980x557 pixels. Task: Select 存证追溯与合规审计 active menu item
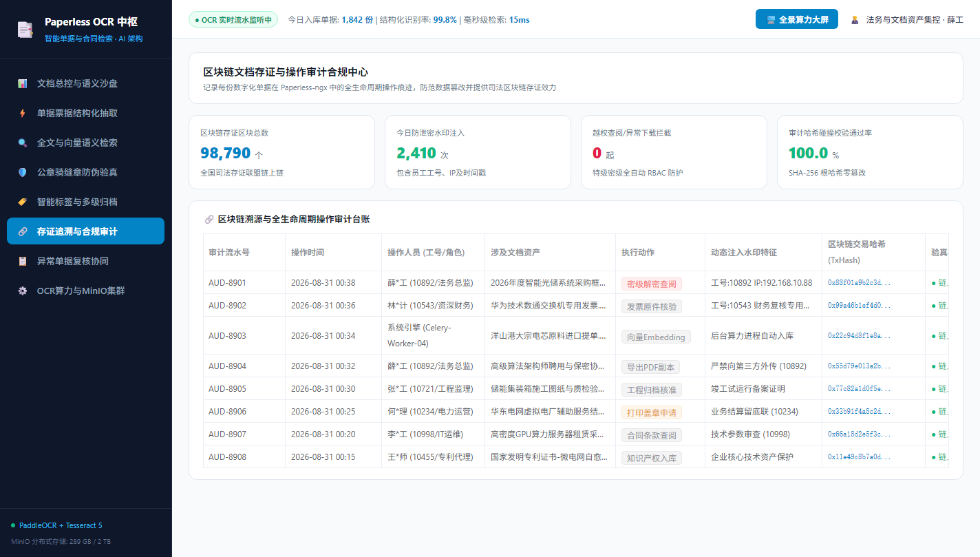click(85, 231)
